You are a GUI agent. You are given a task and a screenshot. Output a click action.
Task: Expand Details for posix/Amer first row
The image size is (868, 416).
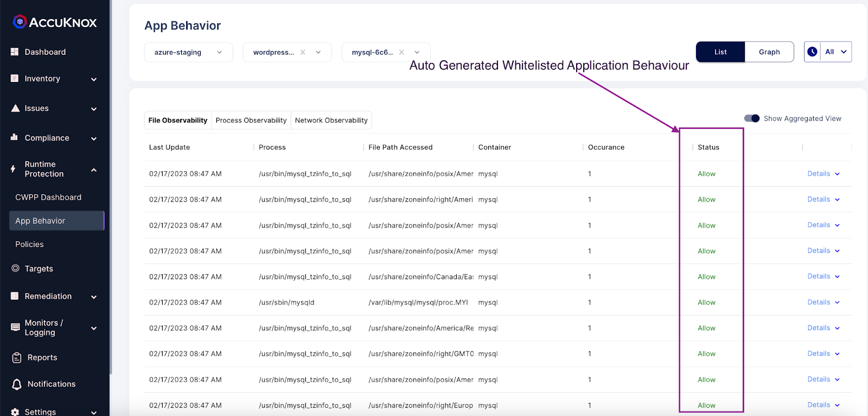click(x=824, y=174)
